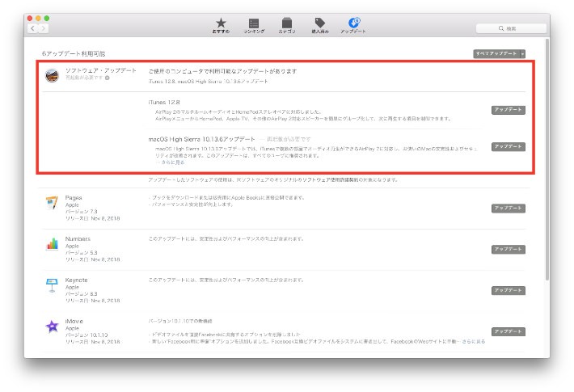The height and width of the screenshot is (392, 574).
Task: Click the Numbers app name
Action: click(78, 238)
